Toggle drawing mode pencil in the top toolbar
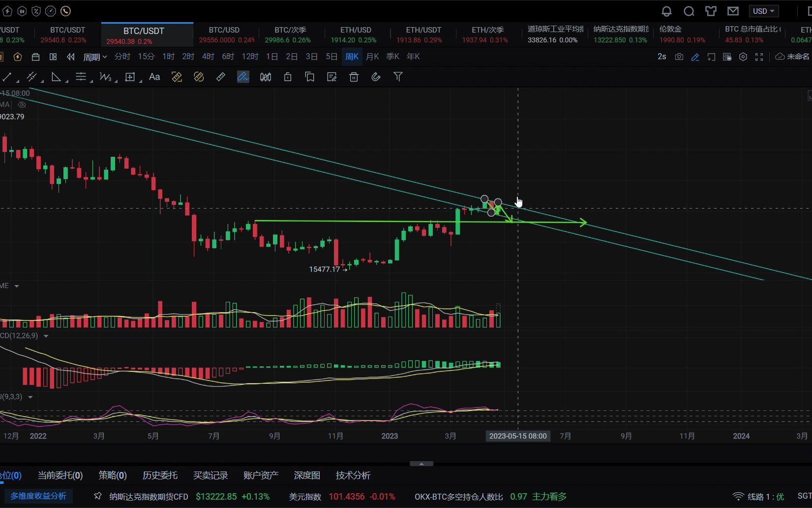The image size is (812, 508). 695,57
